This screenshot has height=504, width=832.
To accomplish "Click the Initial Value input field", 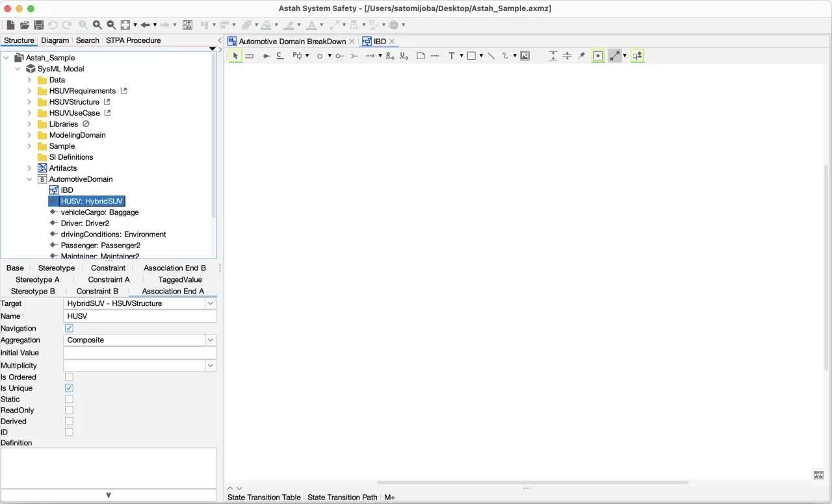I will click(140, 353).
